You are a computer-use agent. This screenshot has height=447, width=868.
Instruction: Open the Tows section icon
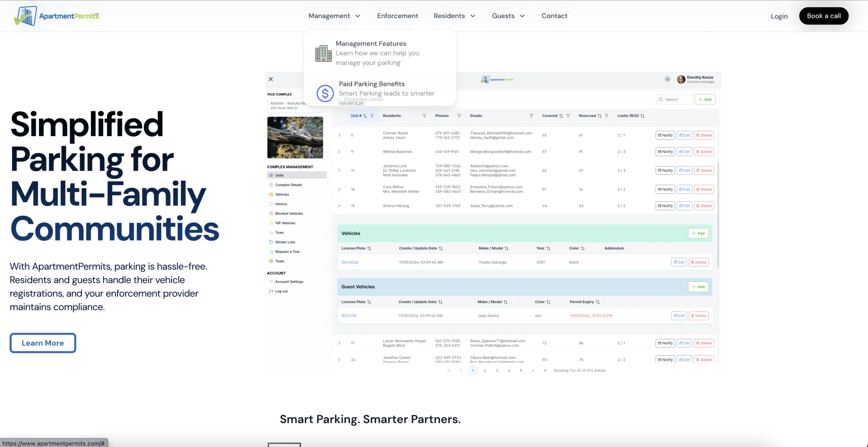pyautogui.click(x=271, y=232)
